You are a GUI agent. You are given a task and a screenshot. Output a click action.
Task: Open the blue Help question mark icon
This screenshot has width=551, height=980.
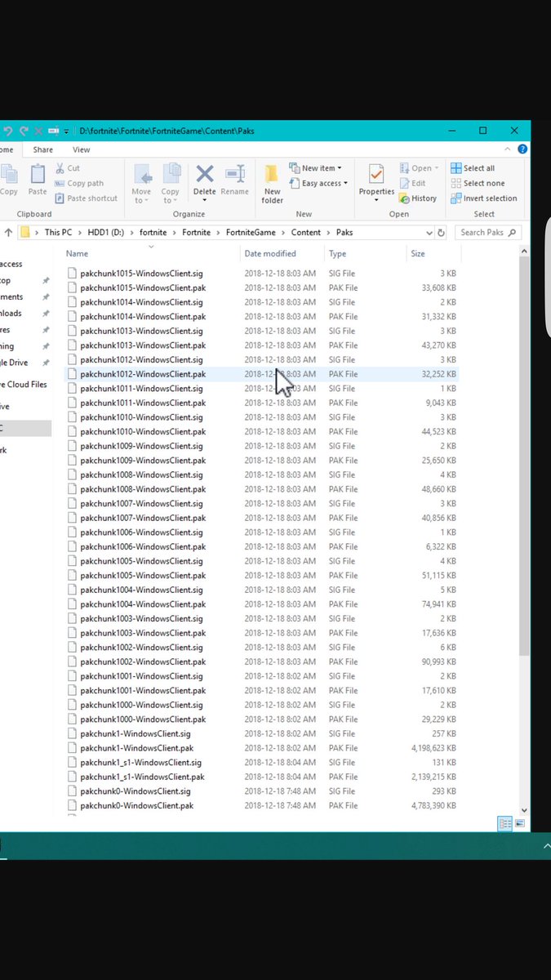(522, 149)
